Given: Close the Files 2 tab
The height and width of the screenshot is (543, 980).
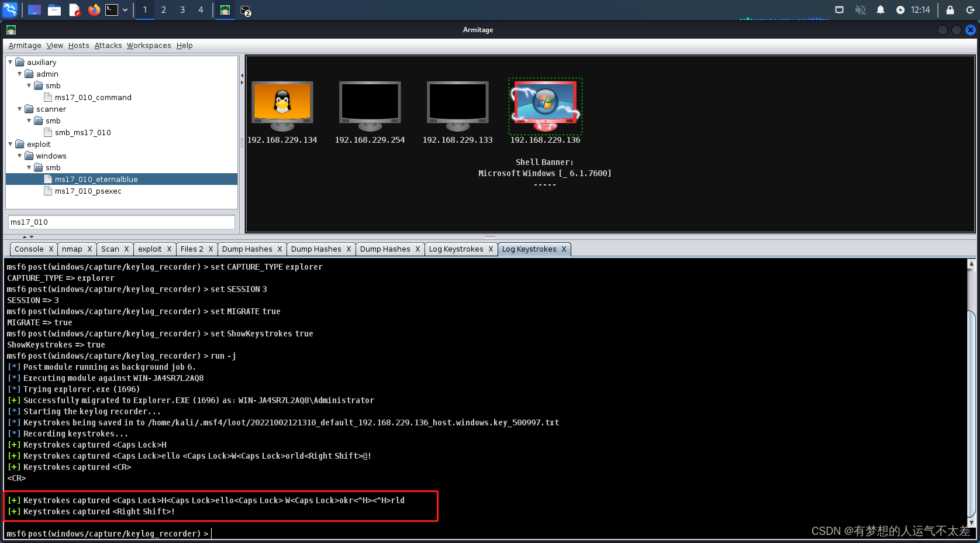Looking at the screenshot, I should [211, 249].
